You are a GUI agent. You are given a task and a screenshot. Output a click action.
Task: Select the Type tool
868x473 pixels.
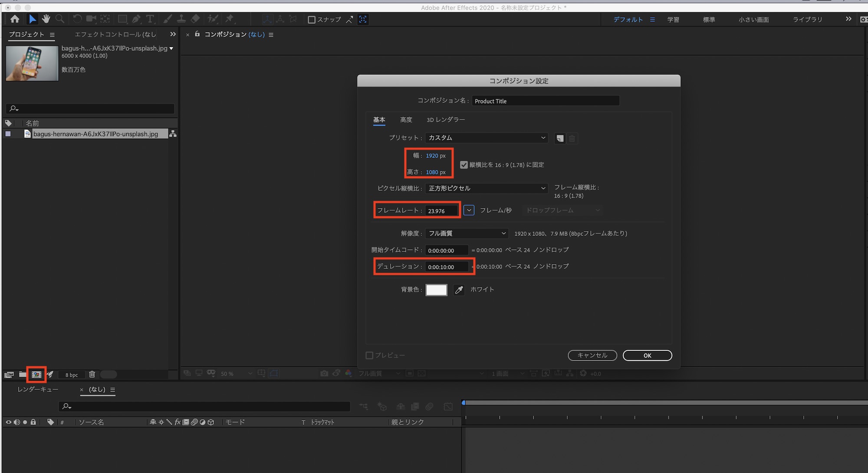coord(150,19)
